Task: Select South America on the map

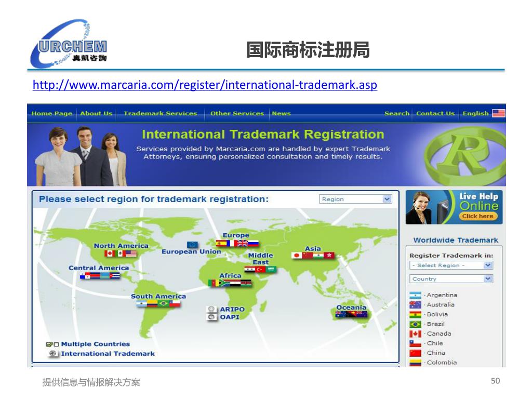Action: point(158,296)
